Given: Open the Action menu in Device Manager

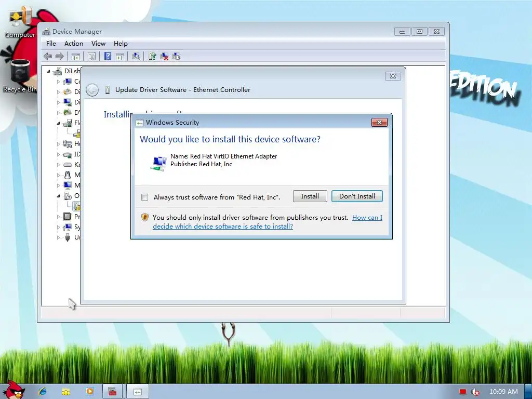Looking at the screenshot, I should click(74, 44).
